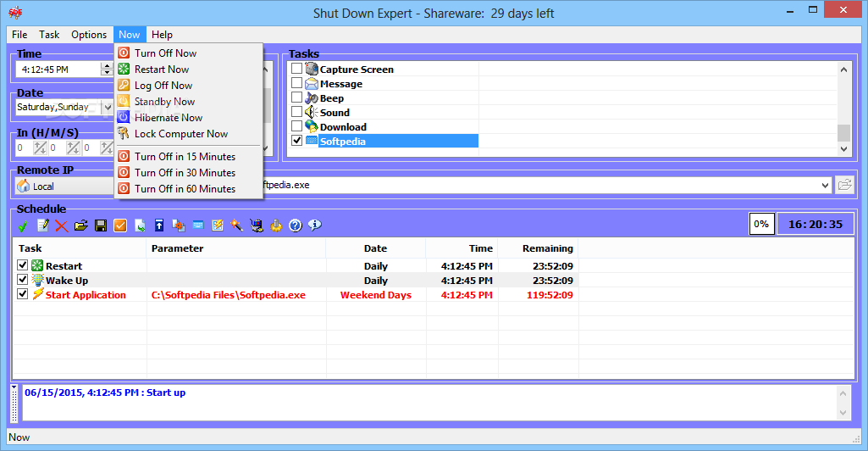
Task: Click the Time field spinner arrows
Action: click(x=107, y=70)
